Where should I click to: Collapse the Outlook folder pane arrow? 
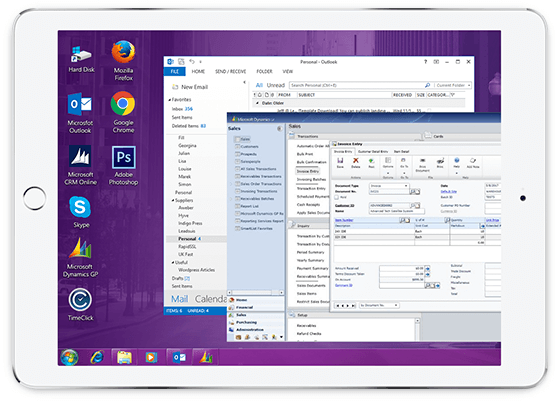(245, 82)
